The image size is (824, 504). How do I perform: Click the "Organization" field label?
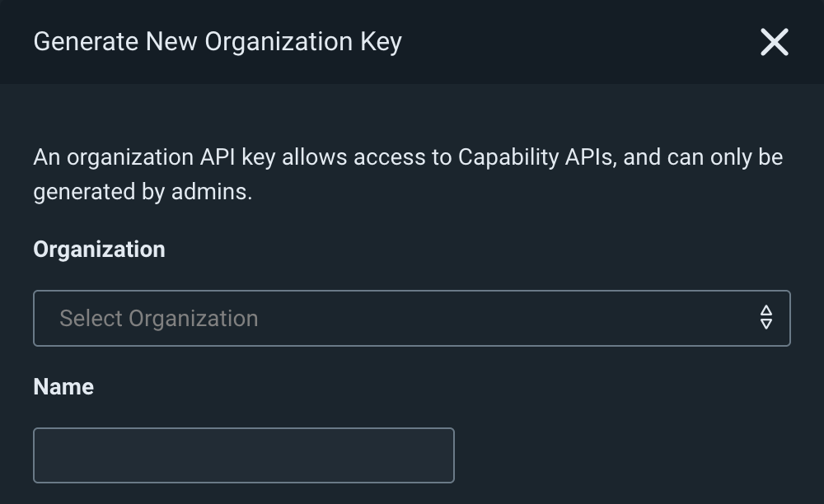tap(99, 250)
